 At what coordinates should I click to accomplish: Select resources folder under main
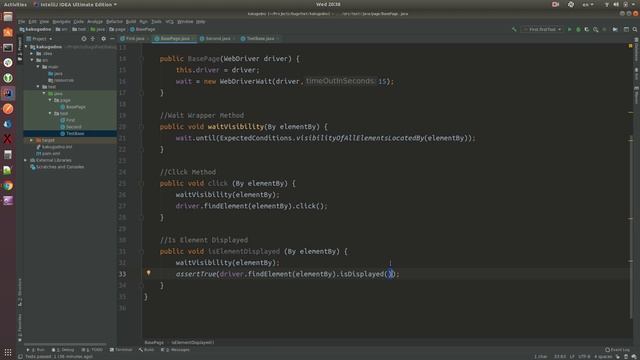61,80
